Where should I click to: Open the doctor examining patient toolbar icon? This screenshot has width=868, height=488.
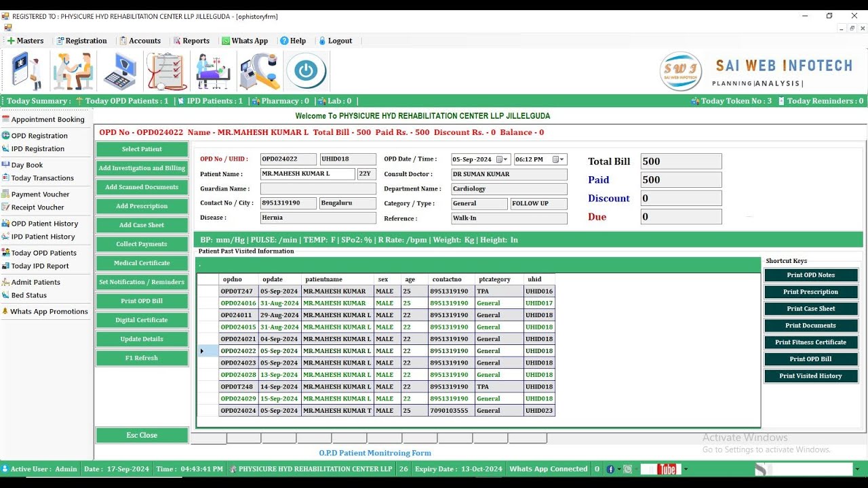[73, 70]
